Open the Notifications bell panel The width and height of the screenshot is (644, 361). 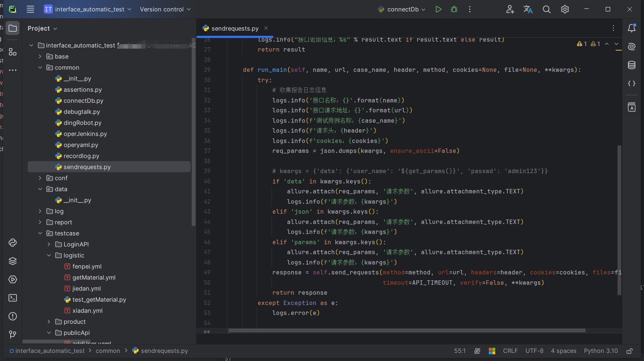tap(631, 28)
